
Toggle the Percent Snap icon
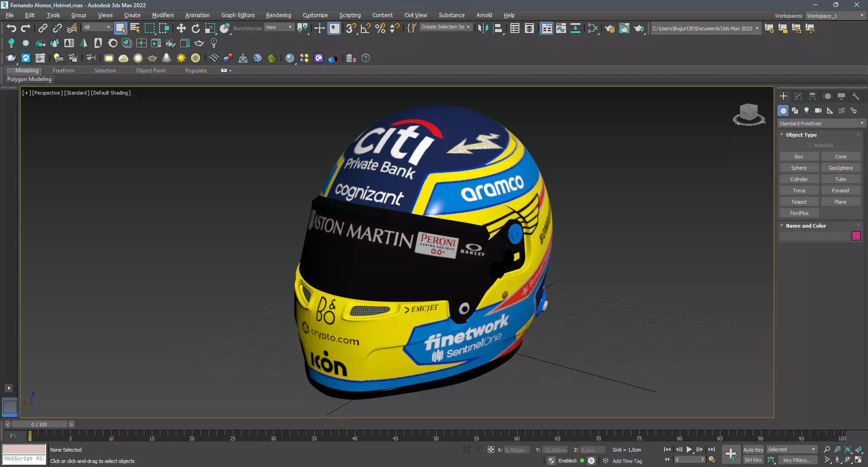pyautogui.click(x=380, y=29)
